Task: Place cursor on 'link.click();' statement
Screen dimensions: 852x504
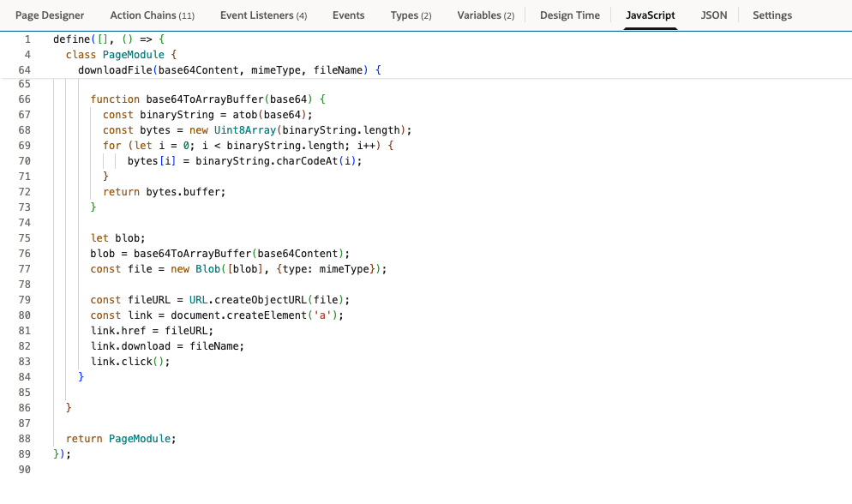Action: click(x=130, y=362)
